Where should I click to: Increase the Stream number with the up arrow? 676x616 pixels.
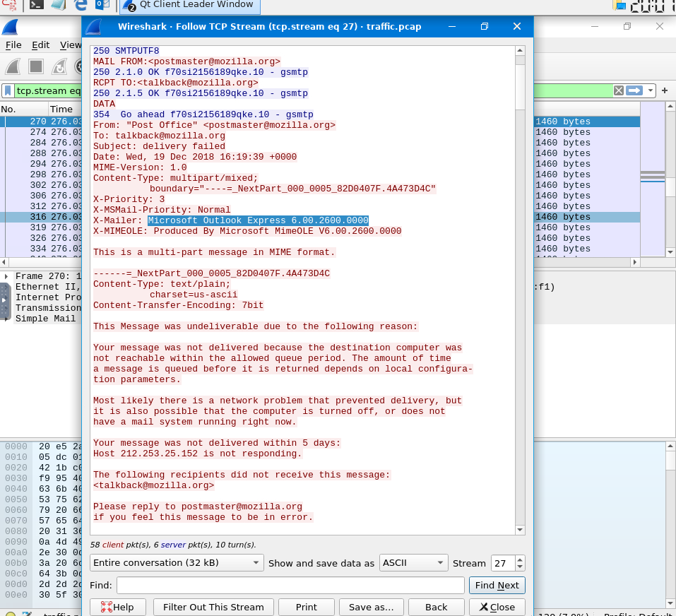[520, 559]
